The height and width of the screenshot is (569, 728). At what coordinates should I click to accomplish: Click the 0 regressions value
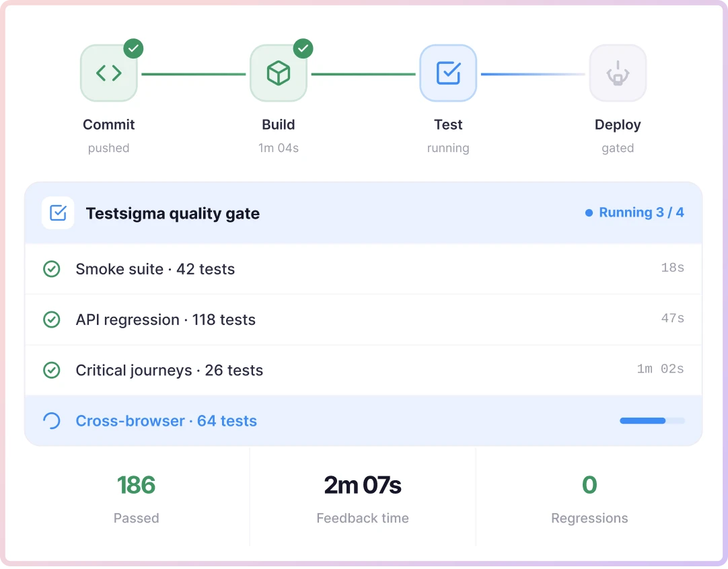pyautogui.click(x=589, y=485)
